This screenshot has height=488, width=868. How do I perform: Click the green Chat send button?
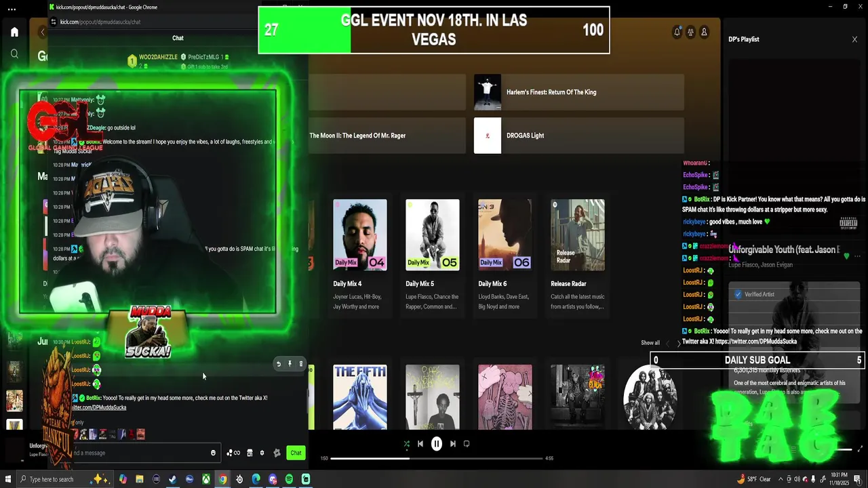tap(296, 453)
